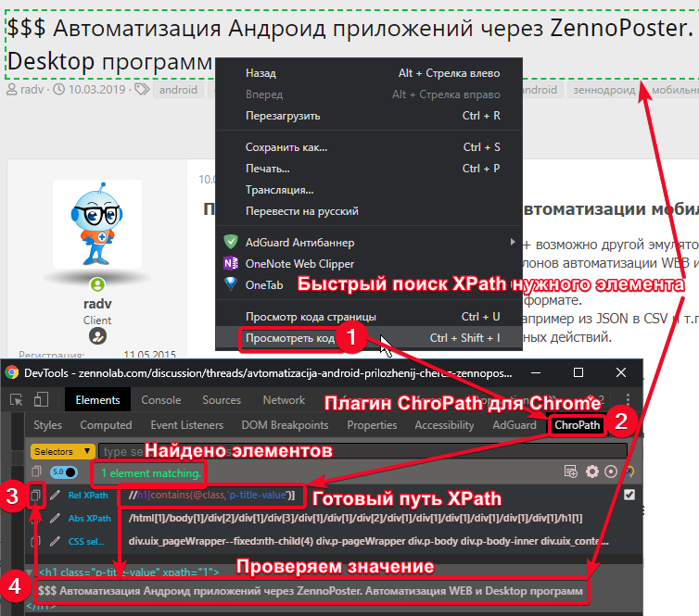Copy the CSS selector with its copy icon
This screenshot has width=699, height=616.
[35, 541]
